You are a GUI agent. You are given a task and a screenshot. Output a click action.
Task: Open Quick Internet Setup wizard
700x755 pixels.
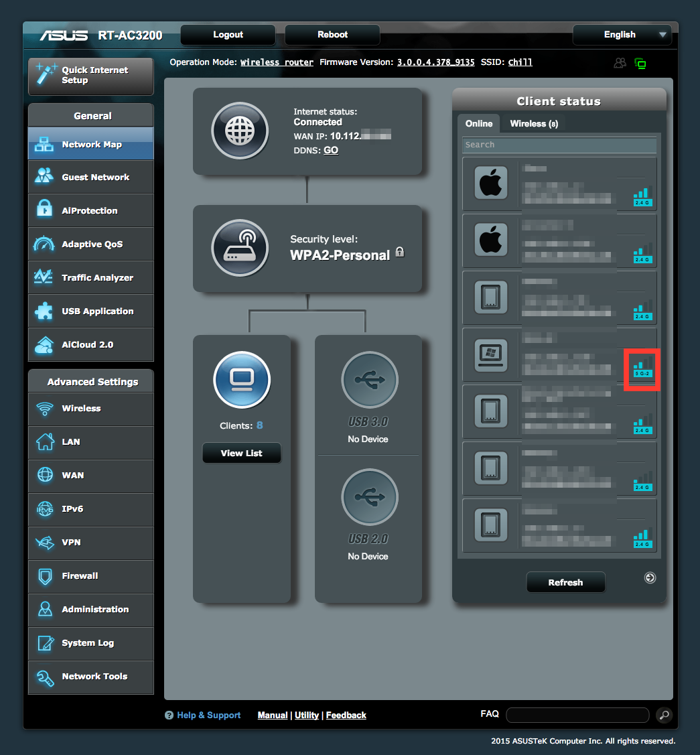pos(91,76)
